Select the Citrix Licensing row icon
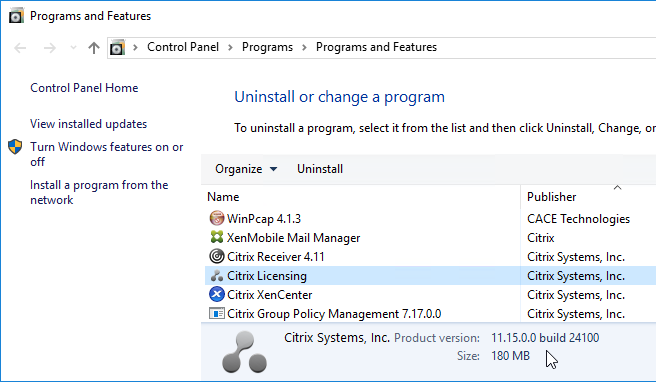The image size is (656, 382). (216, 275)
